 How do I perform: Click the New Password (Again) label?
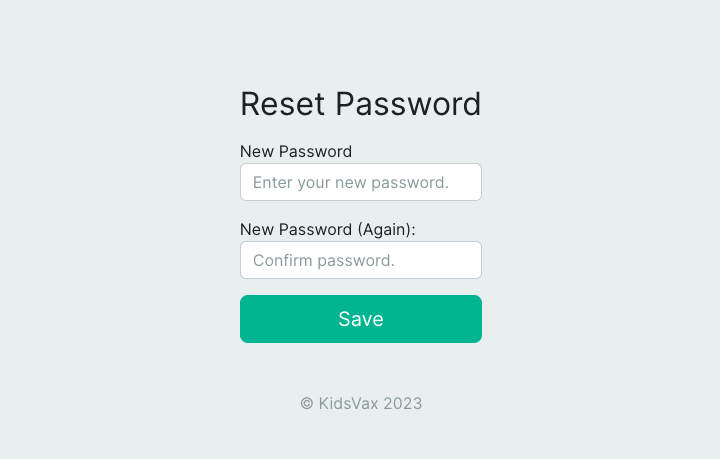[x=327, y=229]
